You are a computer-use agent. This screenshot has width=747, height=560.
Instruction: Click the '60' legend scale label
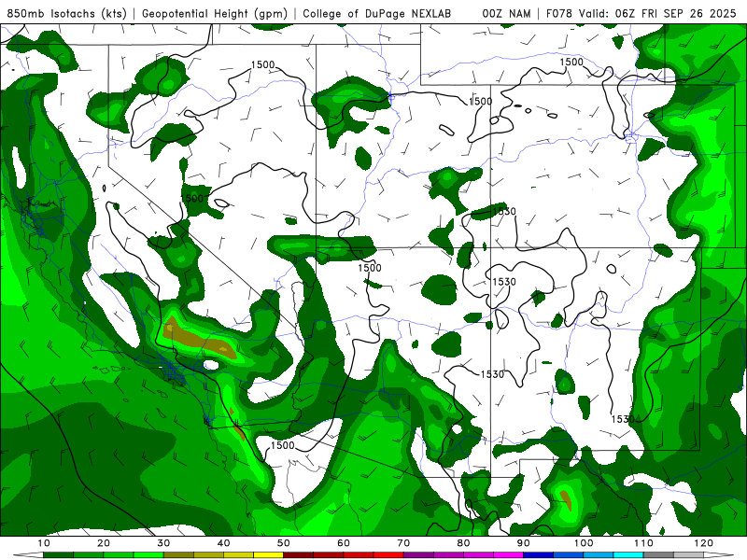[x=344, y=543]
